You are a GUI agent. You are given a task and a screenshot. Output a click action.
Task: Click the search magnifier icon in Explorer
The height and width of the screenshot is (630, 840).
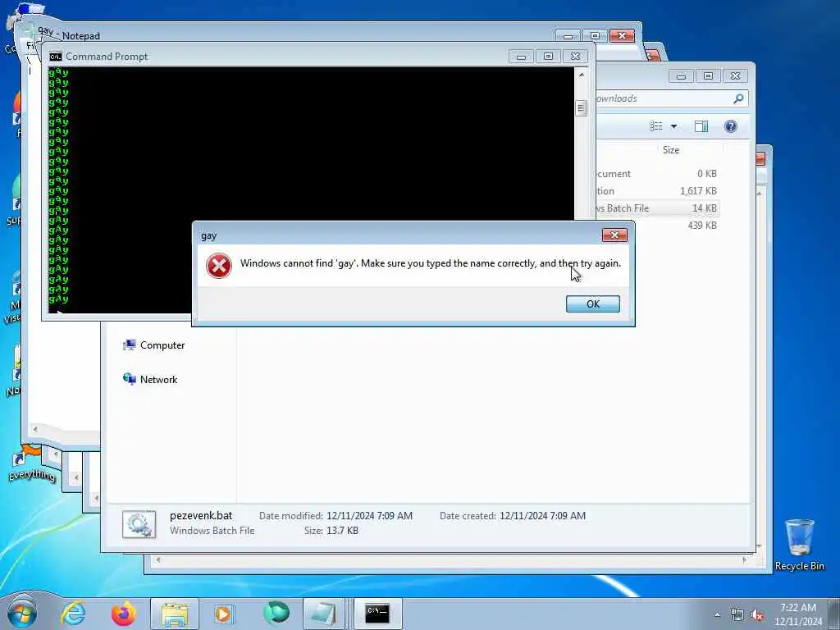(738, 98)
